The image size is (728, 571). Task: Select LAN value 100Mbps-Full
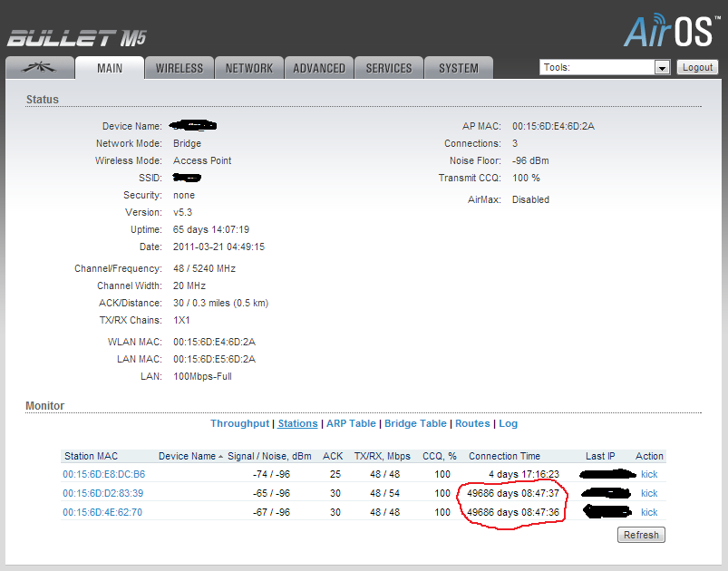pos(202,376)
